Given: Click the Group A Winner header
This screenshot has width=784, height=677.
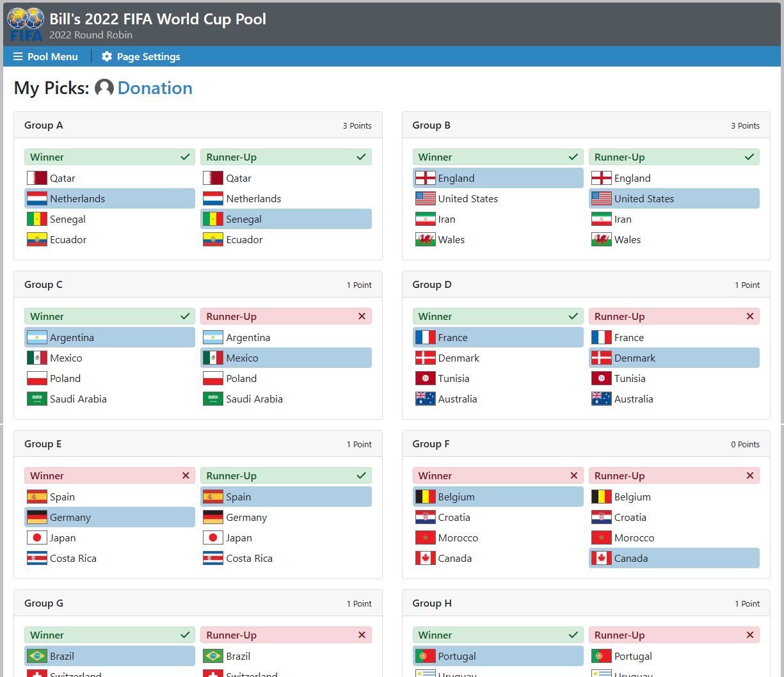Looking at the screenshot, I should click(x=109, y=157).
